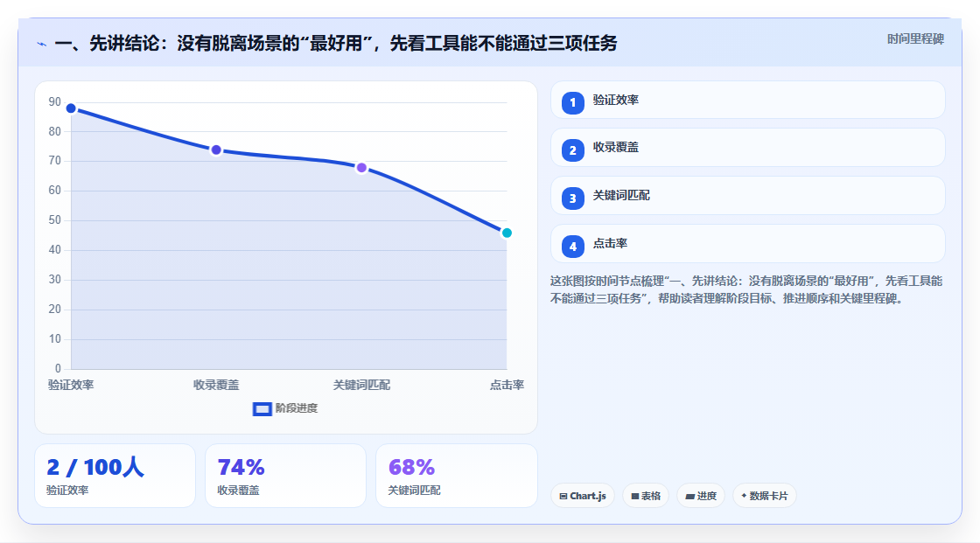Click the 阶段进度 legend label
Image resolution: width=980 pixels, height=543 pixels.
coord(297,408)
